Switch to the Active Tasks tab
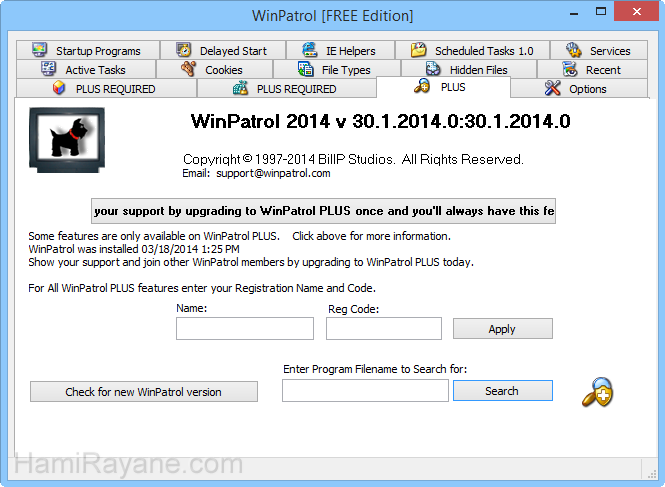 (x=86, y=69)
